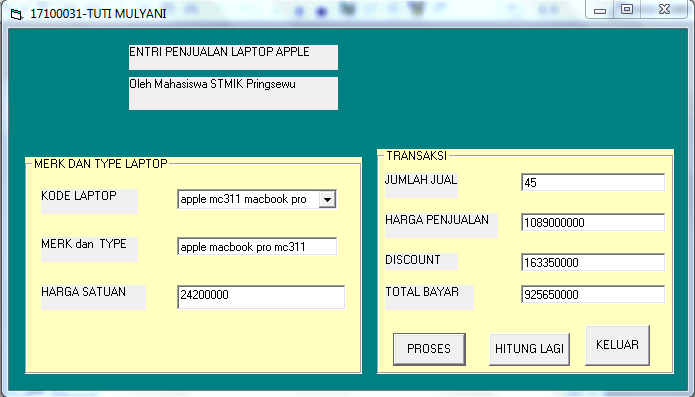Click the ENTRI PENJUALAN LAPTOP APPLE label

click(x=233, y=57)
